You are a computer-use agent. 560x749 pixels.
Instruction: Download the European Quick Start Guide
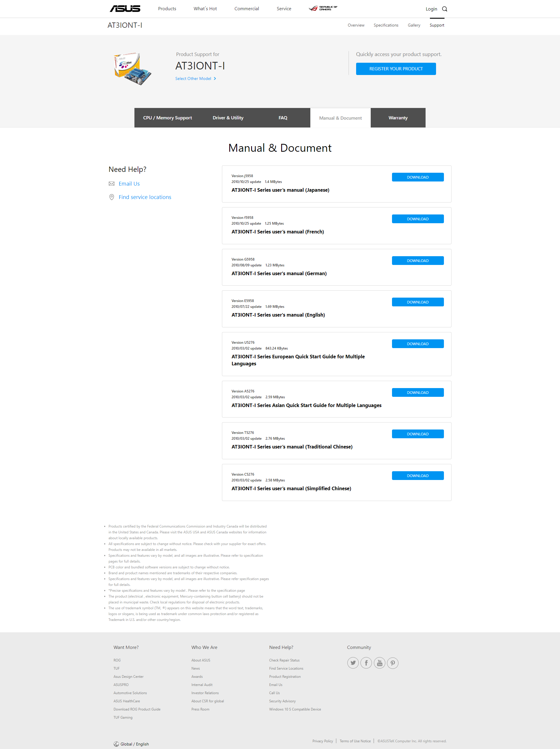click(x=417, y=344)
